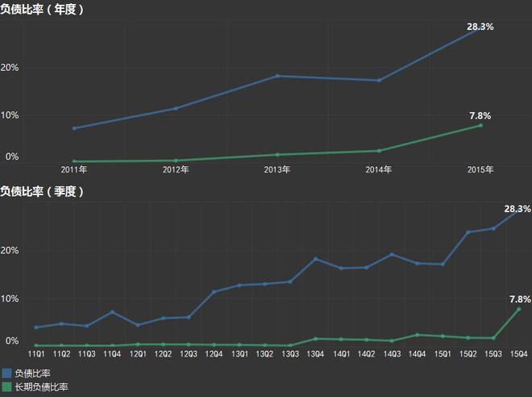Click the 2015年 axis label

tap(480, 169)
